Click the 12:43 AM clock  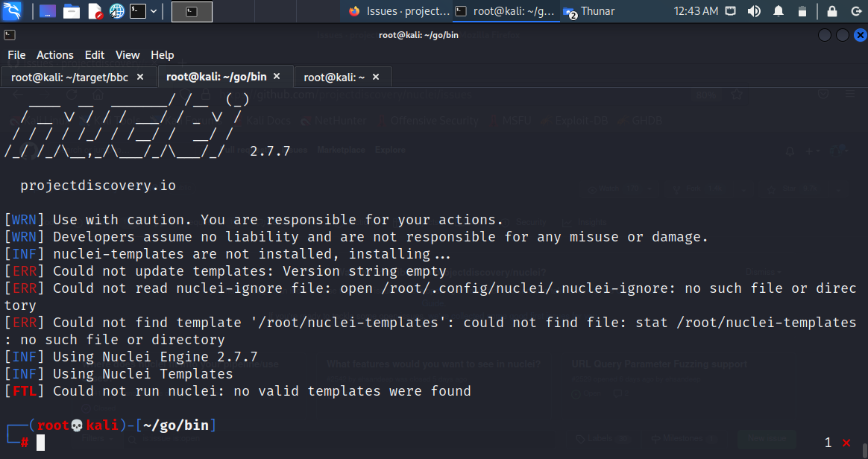tap(695, 11)
